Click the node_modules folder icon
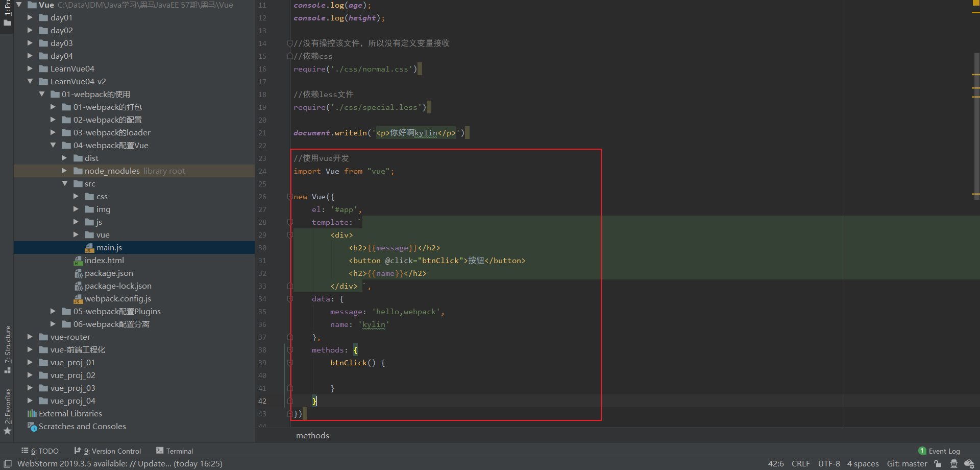The image size is (980, 470). coord(78,171)
